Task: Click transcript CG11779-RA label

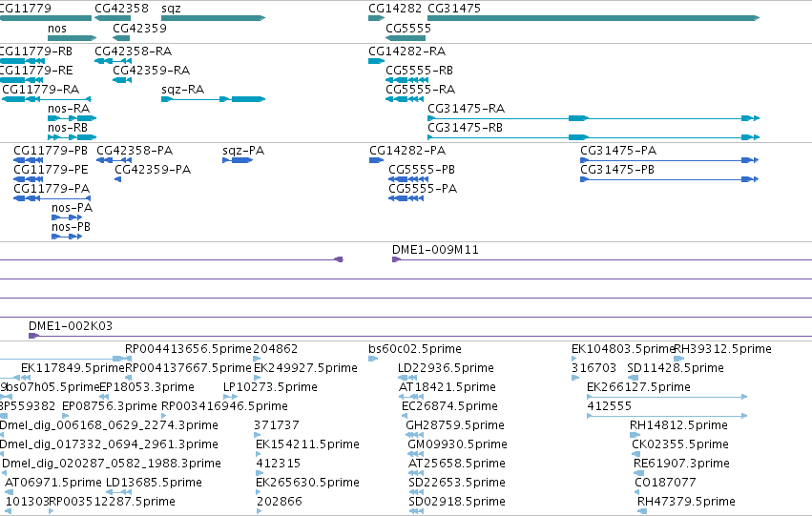Action: click(x=41, y=89)
